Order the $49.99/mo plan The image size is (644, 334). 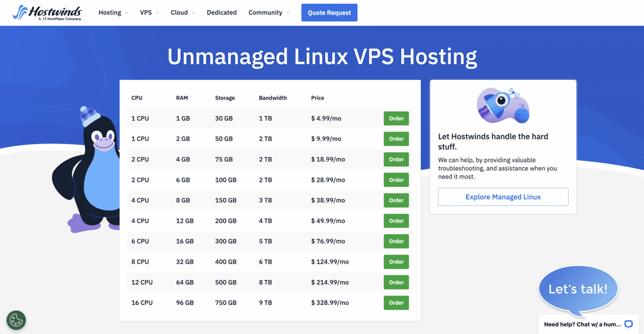(396, 221)
